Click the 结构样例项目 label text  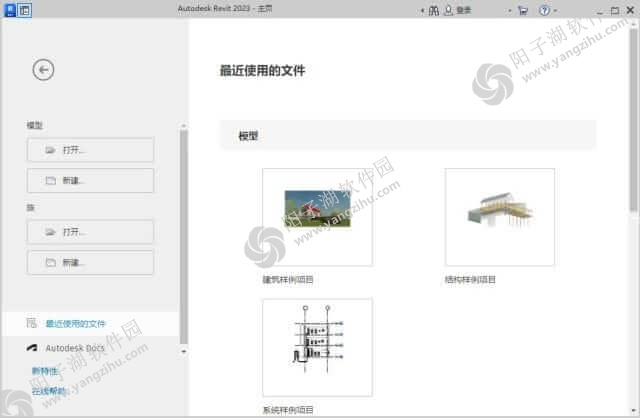[470, 280]
